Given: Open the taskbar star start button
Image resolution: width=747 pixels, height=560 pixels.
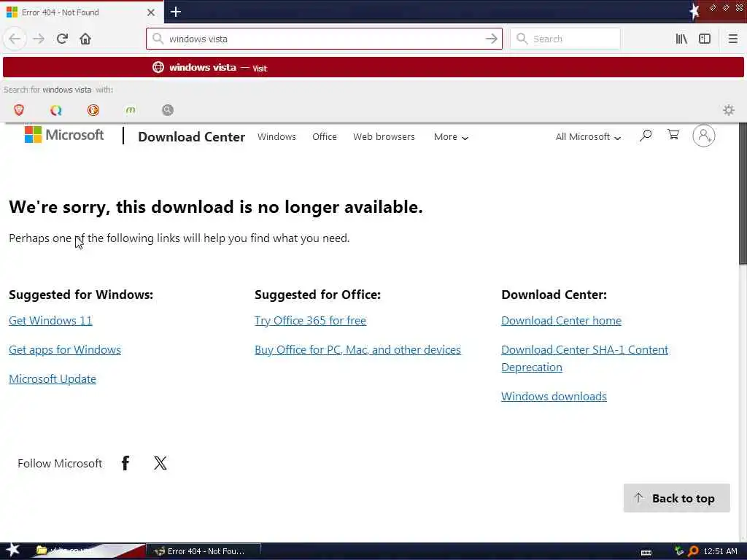Looking at the screenshot, I should tap(12, 551).
